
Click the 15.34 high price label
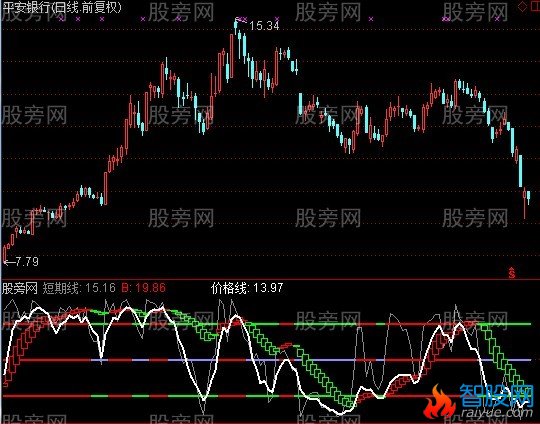(264, 26)
